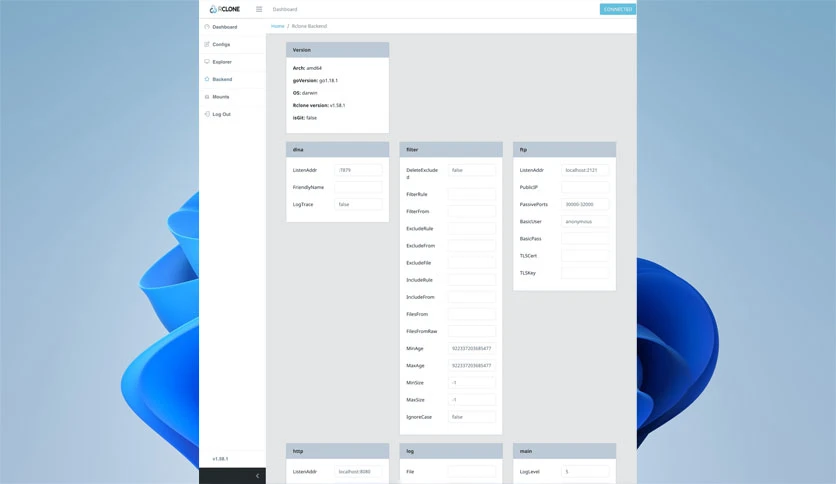Click the Configs sidebar icon
This screenshot has width=836, height=484.
(x=207, y=44)
